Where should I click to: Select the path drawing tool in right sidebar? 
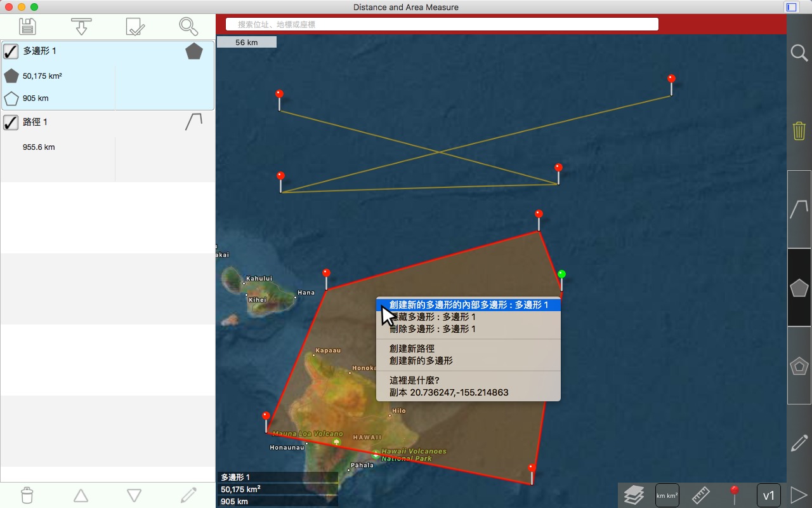point(799,209)
